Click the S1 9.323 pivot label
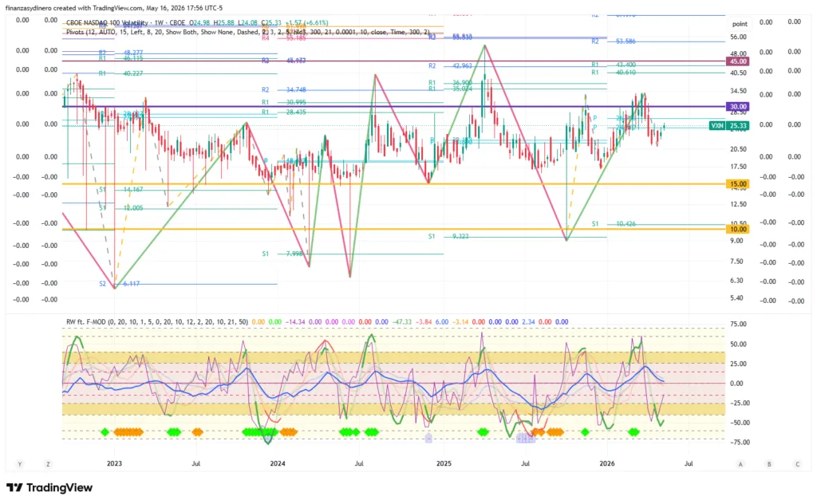The width and height of the screenshot is (817, 504). click(448, 236)
